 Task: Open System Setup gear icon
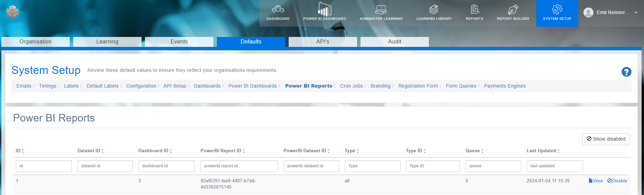(x=557, y=9)
